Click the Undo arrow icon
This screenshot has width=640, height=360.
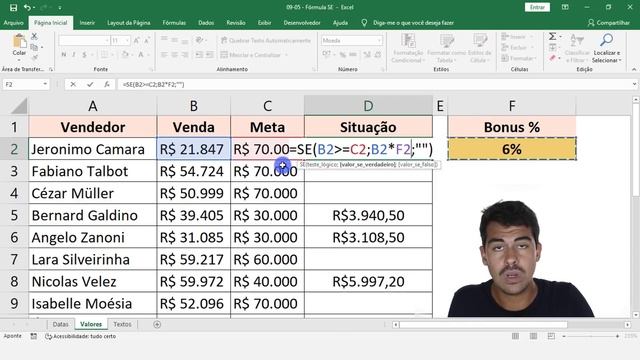(x=27, y=7)
